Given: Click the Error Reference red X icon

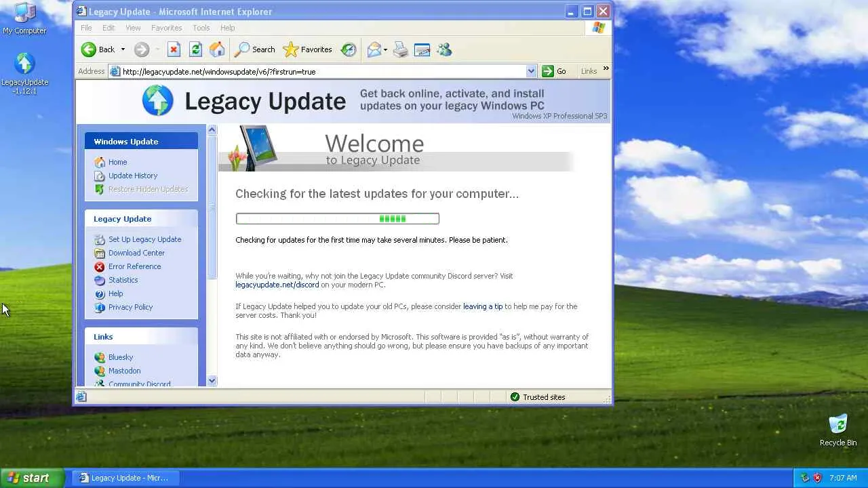Looking at the screenshot, I should point(100,266).
